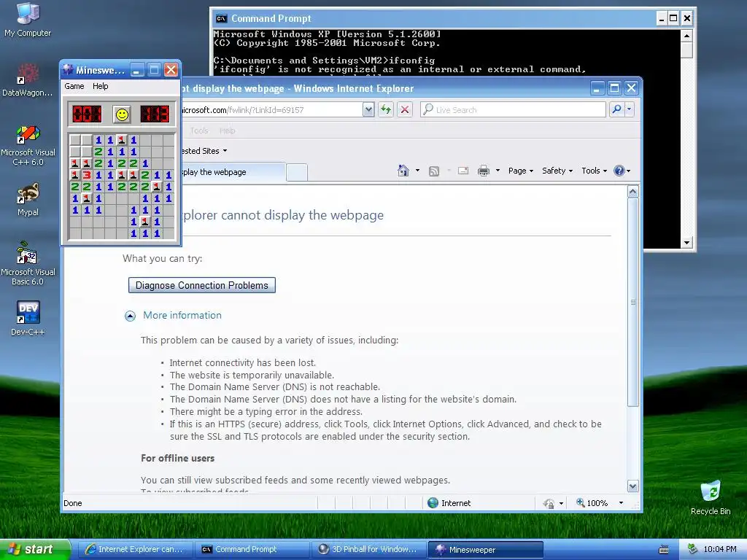Screen dimensions: 747x560
Task: Open the Help menu in Minesweeper
Action: coord(101,86)
